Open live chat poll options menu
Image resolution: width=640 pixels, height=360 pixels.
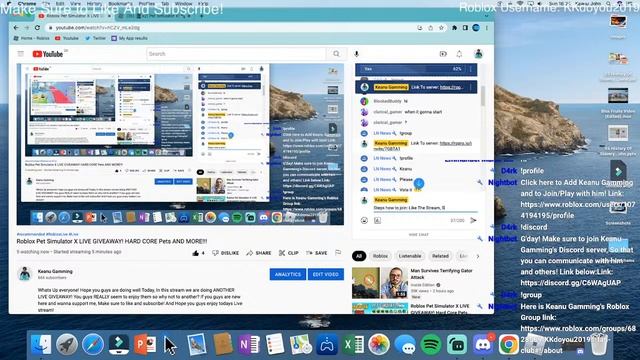pyautogui.click(x=471, y=69)
